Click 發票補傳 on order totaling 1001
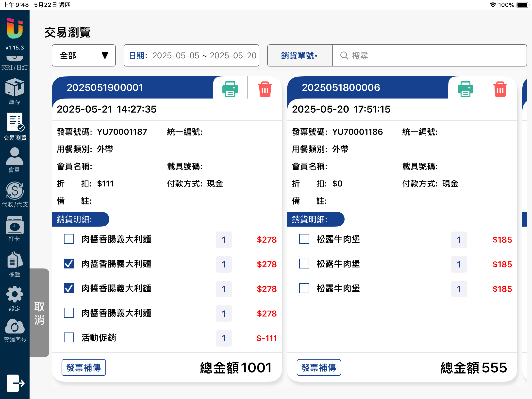The width and height of the screenshot is (532, 399). [x=83, y=367]
